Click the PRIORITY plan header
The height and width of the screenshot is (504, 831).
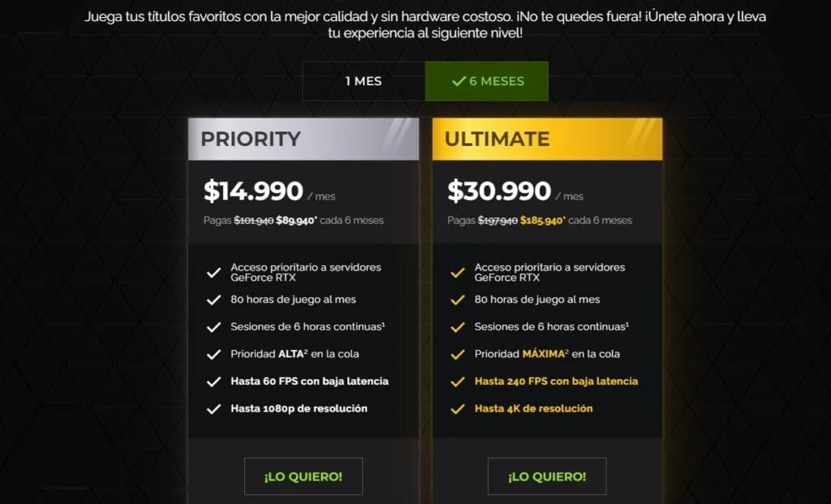pyautogui.click(x=304, y=139)
